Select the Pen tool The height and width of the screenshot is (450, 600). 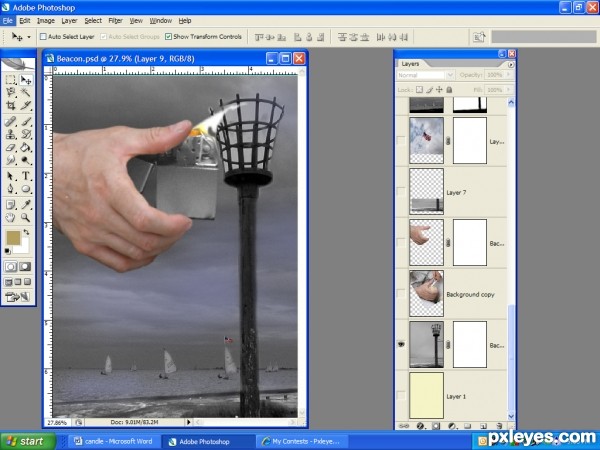coord(11,189)
